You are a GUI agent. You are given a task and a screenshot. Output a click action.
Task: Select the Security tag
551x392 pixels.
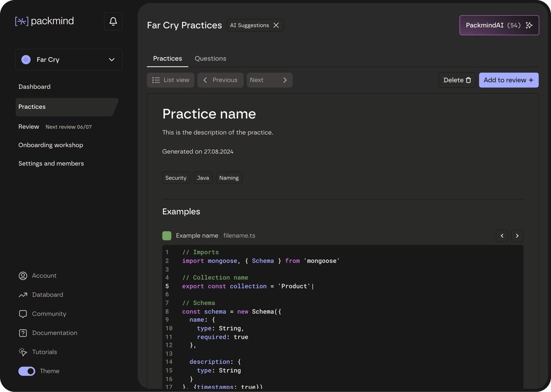click(176, 178)
